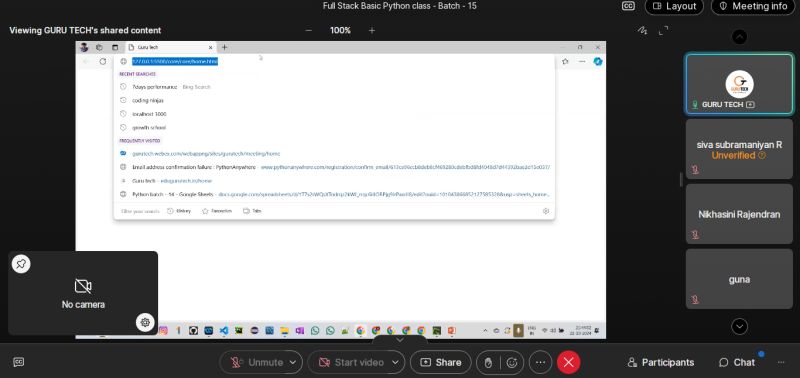Show more participants with down chevron
The width and height of the screenshot is (800, 378).
click(x=739, y=326)
